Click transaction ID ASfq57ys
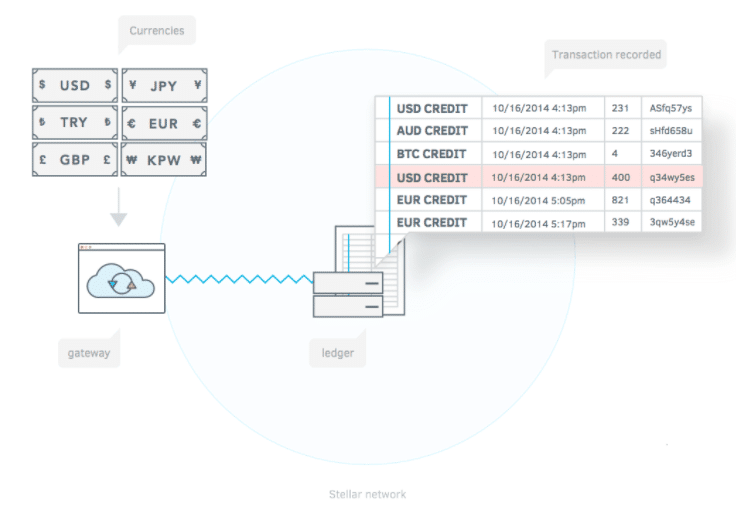 (x=670, y=108)
